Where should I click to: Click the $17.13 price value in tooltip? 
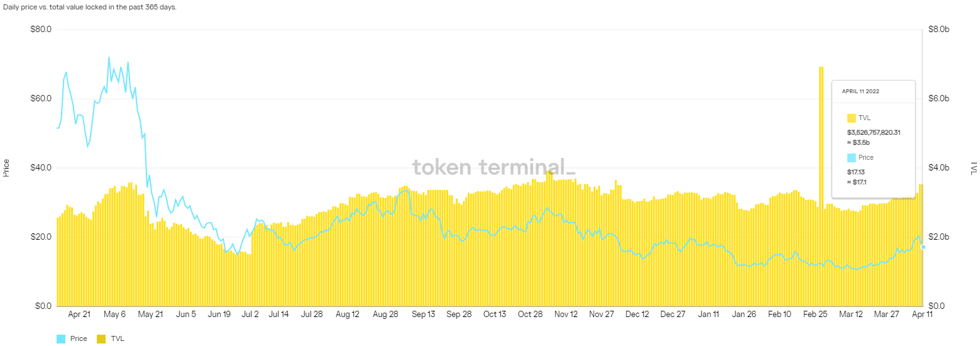854,172
